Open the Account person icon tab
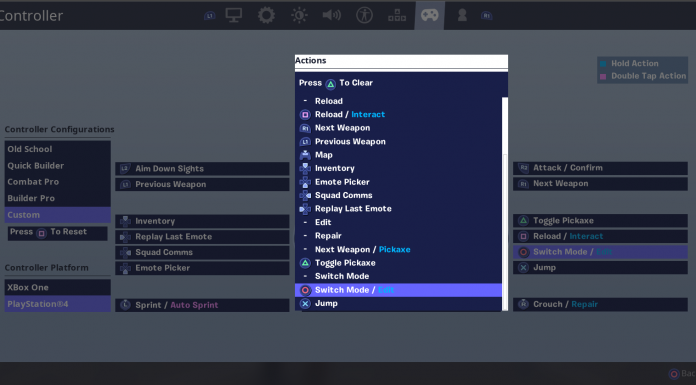 (462, 15)
